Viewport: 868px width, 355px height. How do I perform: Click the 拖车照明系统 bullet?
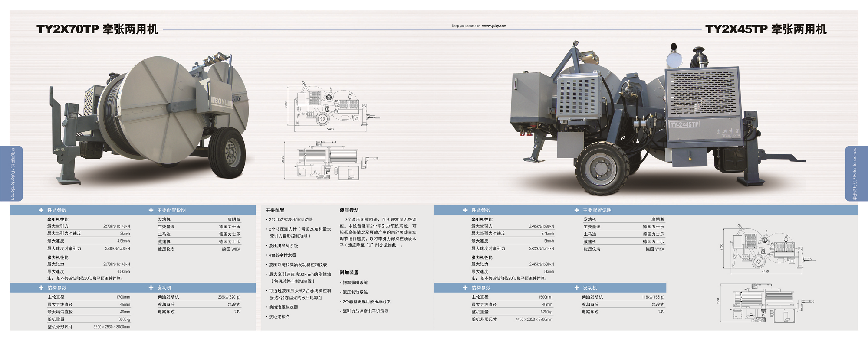354,283
